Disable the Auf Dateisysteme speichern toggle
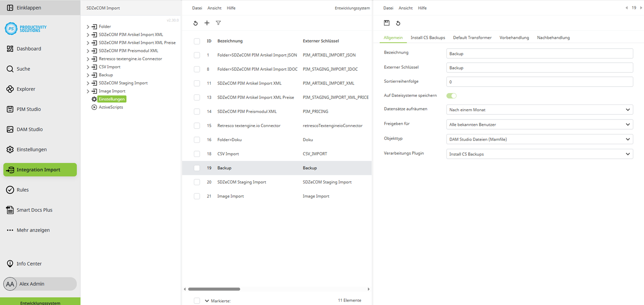 (x=451, y=96)
